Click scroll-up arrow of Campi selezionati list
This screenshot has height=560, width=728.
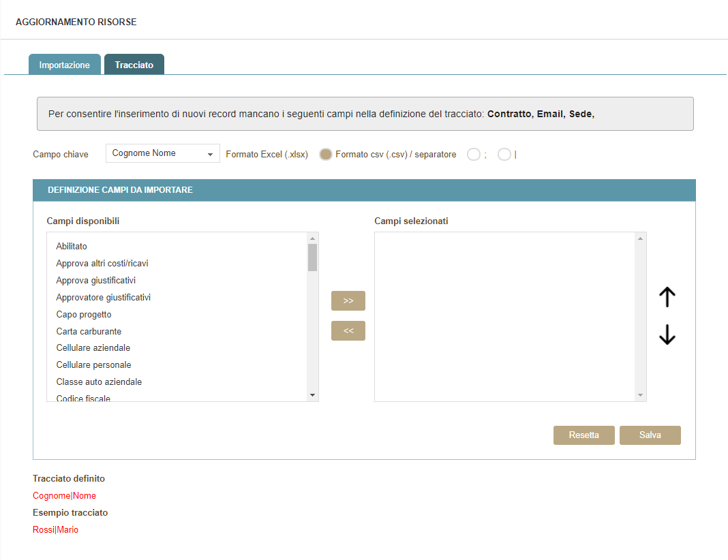point(640,238)
